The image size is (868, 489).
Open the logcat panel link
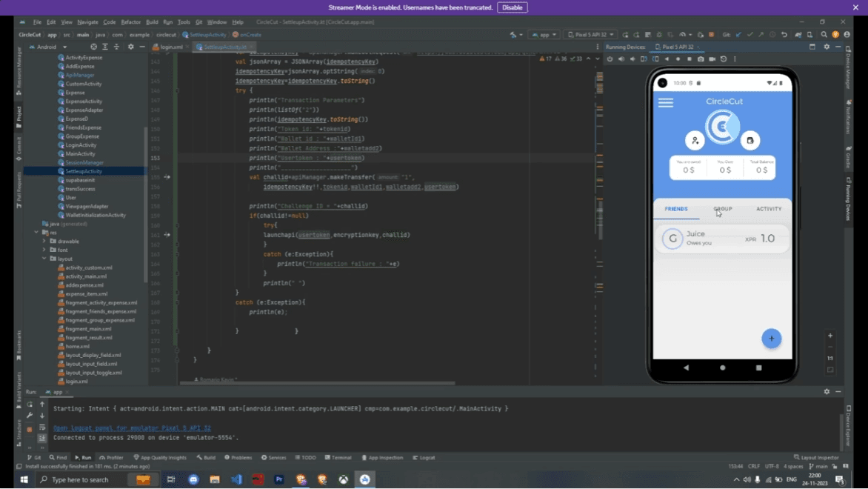(132, 428)
